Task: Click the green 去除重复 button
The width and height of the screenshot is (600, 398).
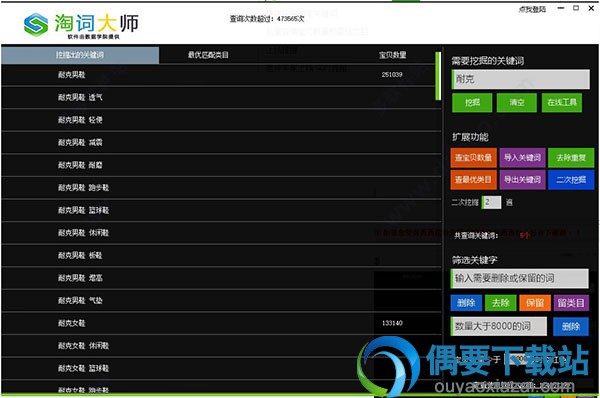Action: [x=571, y=158]
